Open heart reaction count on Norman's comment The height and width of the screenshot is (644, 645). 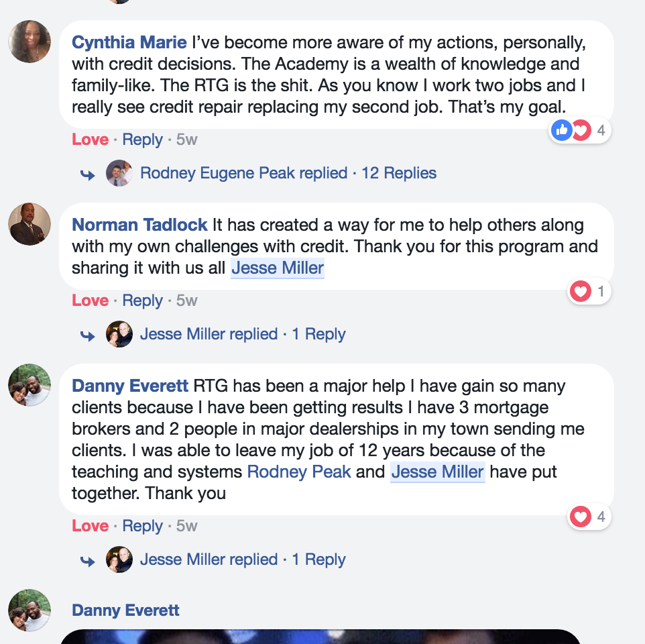pyautogui.click(x=589, y=291)
